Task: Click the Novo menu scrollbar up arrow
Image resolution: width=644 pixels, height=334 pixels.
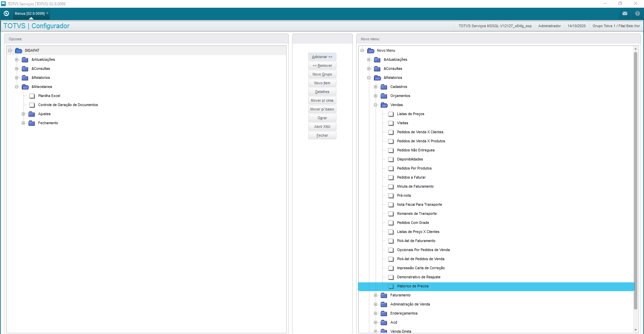Action: coord(636,49)
